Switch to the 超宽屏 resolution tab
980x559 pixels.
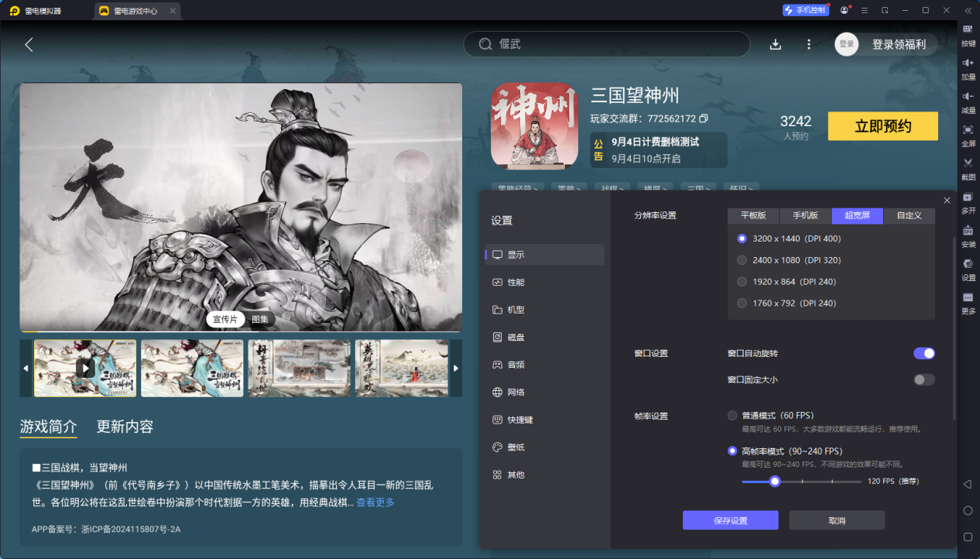click(858, 216)
